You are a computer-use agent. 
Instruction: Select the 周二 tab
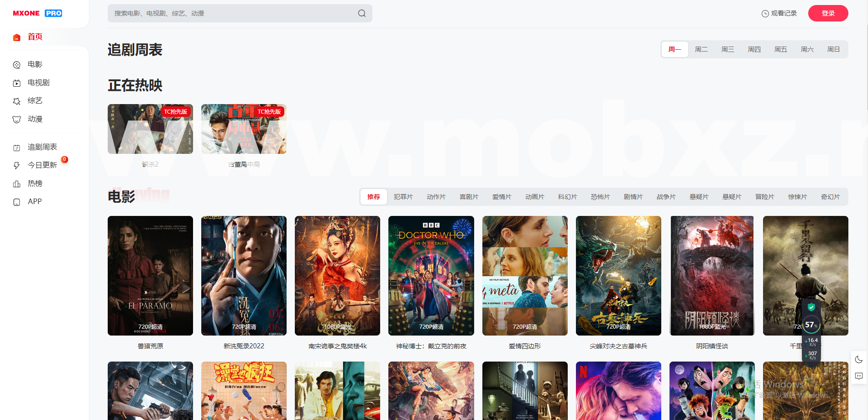coord(701,49)
